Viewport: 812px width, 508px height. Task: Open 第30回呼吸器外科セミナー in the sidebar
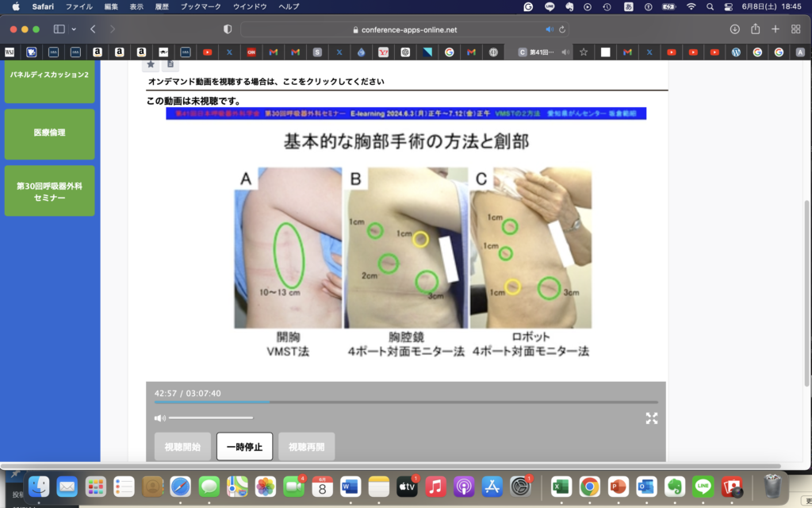point(49,190)
